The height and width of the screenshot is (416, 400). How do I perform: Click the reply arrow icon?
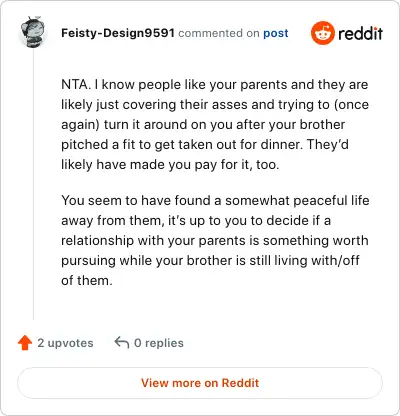pos(122,342)
